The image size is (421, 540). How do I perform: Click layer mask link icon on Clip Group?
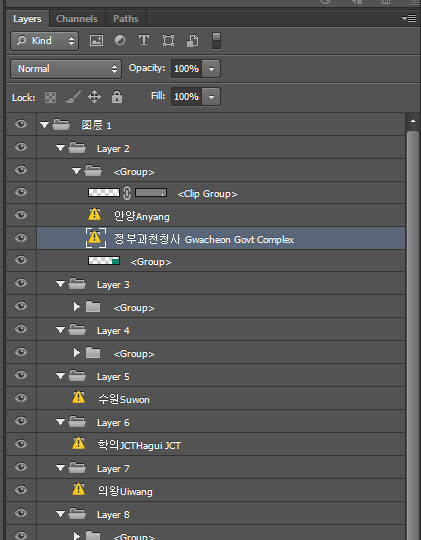point(127,193)
